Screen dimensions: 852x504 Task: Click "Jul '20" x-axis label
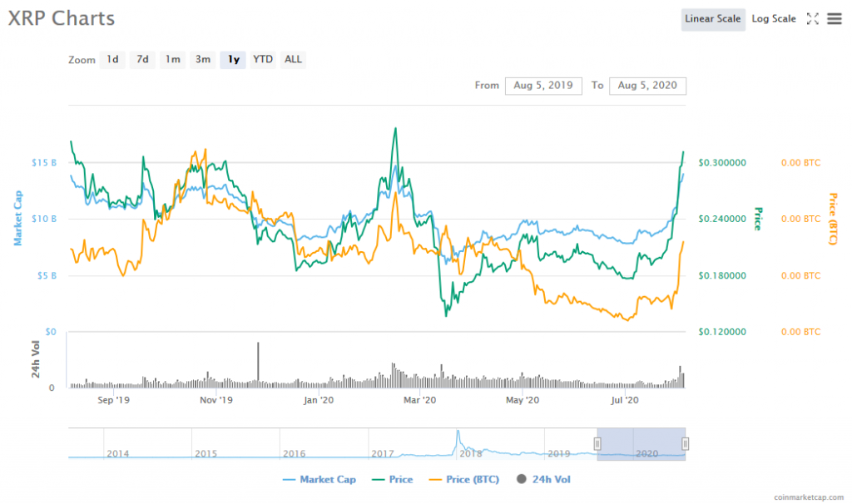625,400
